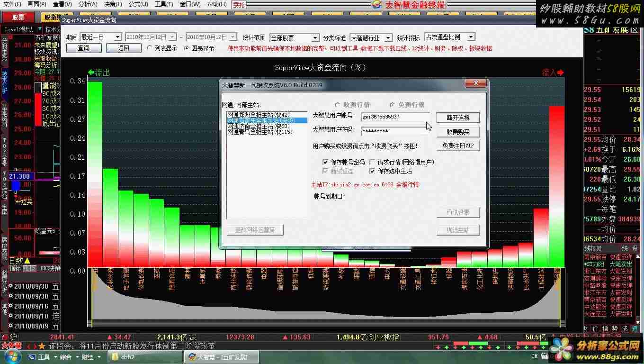This screenshot has height=364, width=644.
Task: Click the 优选主站 button
Action: click(x=458, y=230)
